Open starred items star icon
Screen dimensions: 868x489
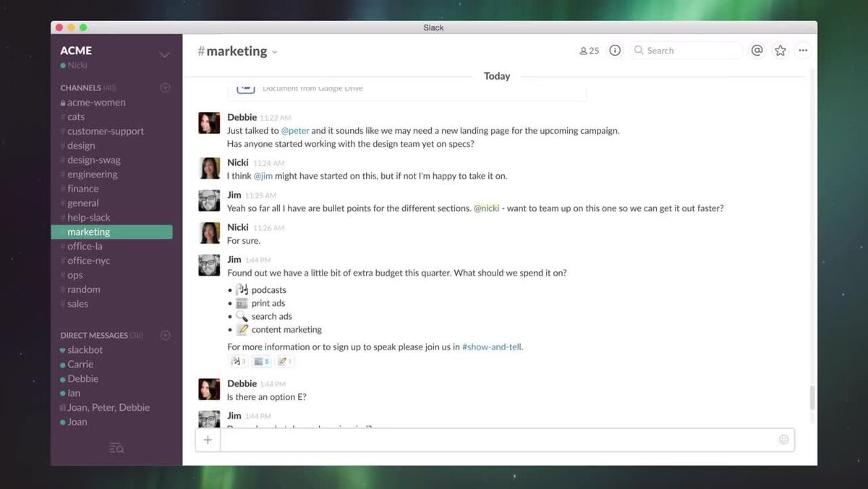[x=780, y=51]
